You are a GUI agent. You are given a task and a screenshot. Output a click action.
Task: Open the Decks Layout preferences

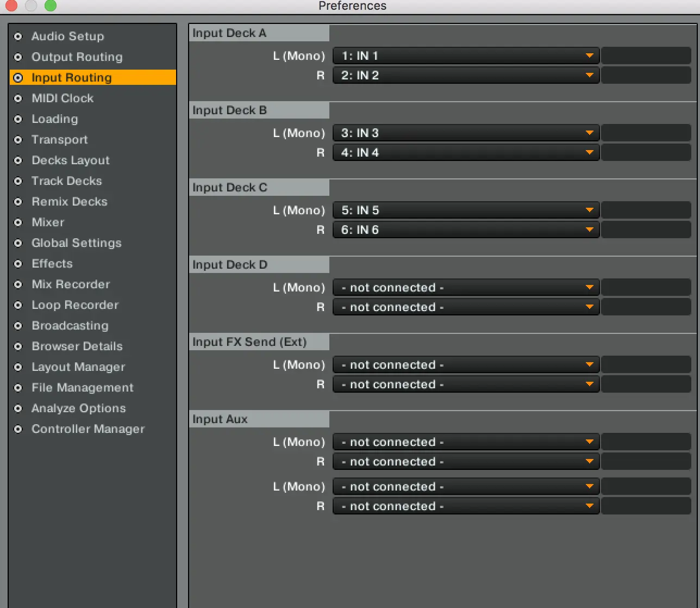70,160
